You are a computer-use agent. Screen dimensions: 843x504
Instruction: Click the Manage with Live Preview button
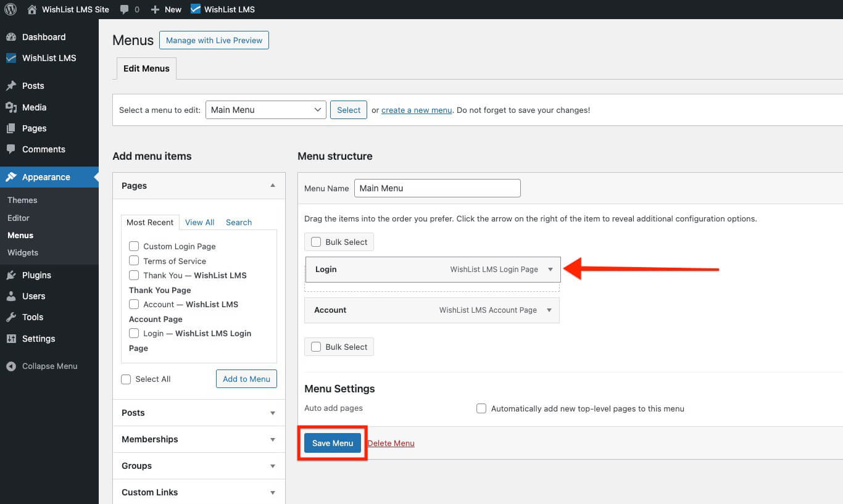pos(214,40)
